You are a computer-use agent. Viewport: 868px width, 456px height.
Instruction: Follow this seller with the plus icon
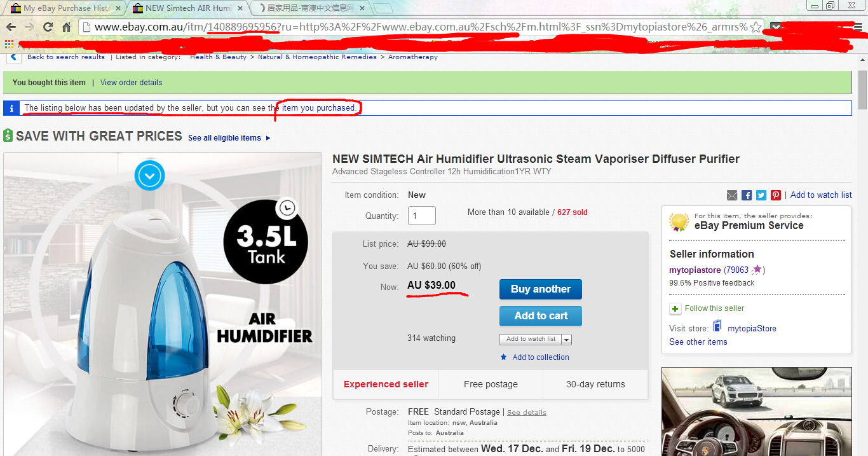coord(675,308)
